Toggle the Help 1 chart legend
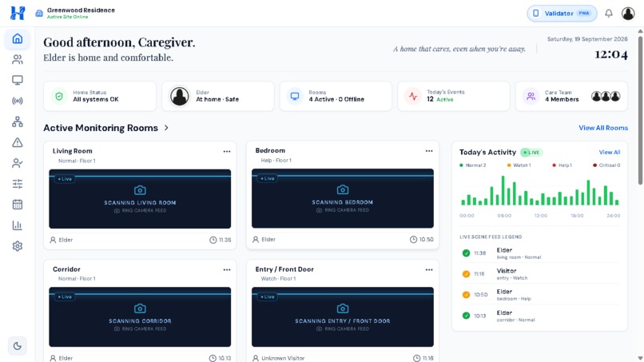Screen dimensions: 644x362 [x=562, y=165]
